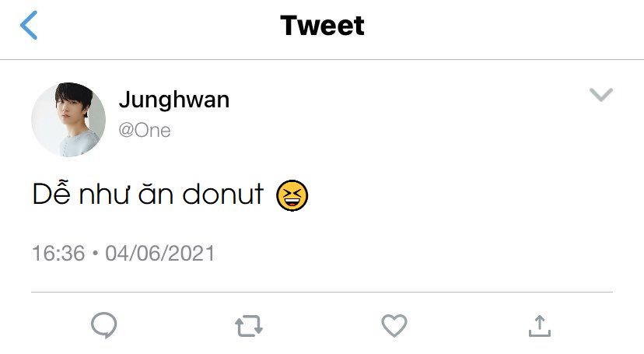Like the tweet with the heart

(x=394, y=326)
